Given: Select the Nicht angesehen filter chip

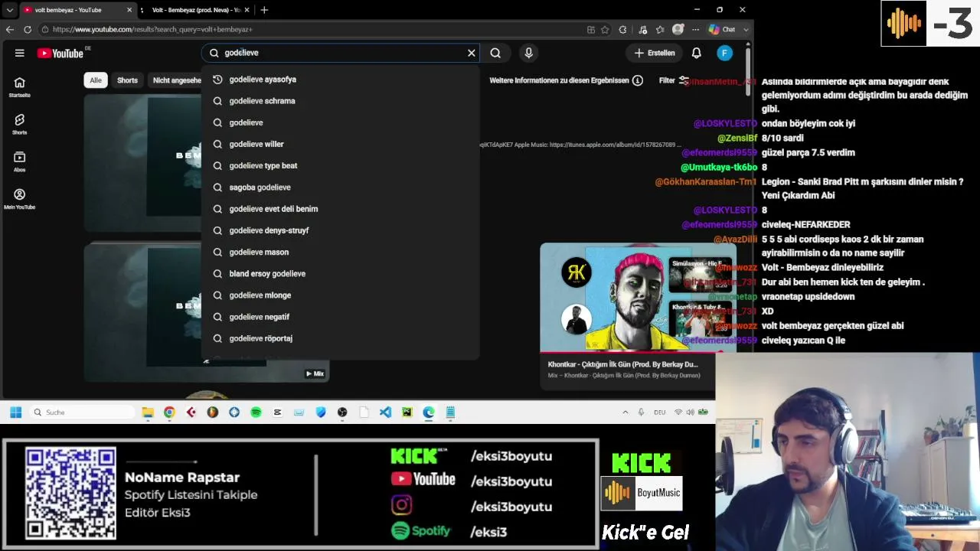Looking at the screenshot, I should [176, 80].
